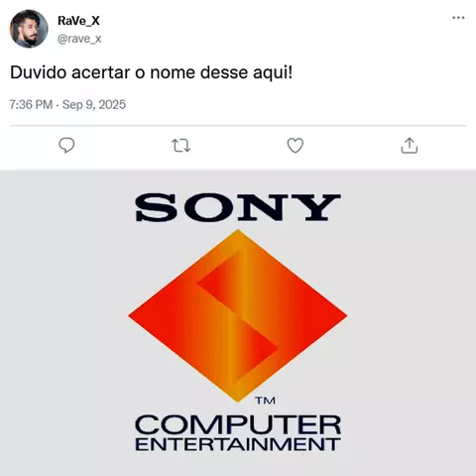Click the 7:36 PM time stamp

31,105
